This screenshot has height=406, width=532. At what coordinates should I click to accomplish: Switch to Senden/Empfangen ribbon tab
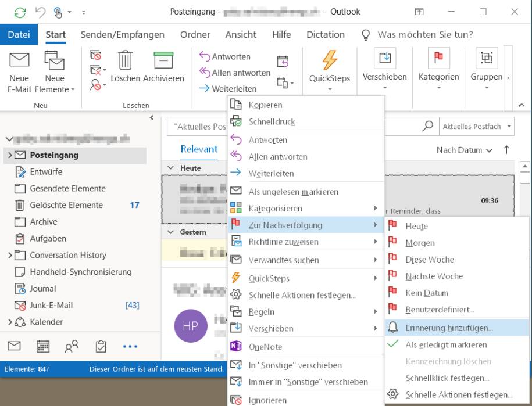(123, 35)
